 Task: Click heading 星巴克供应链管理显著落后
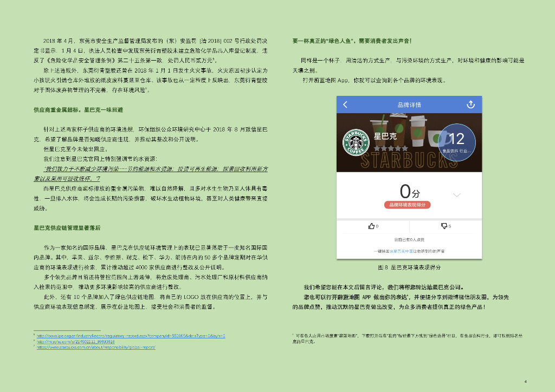pos(67,228)
